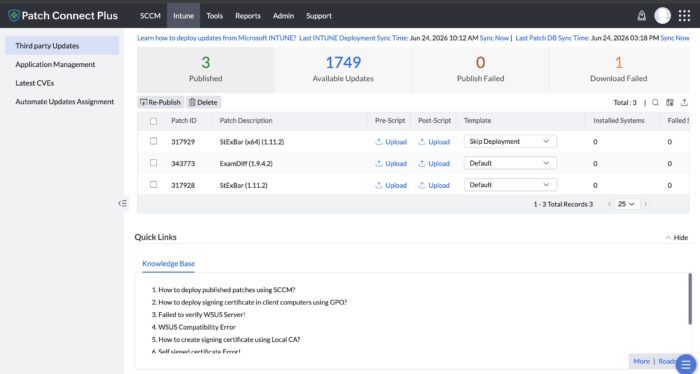Open the notifications bell icon
This screenshot has width=700, height=374.
642,16
